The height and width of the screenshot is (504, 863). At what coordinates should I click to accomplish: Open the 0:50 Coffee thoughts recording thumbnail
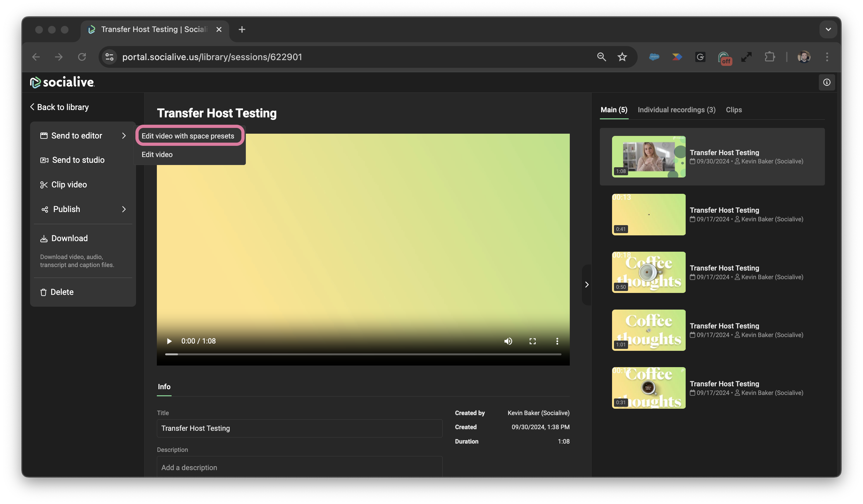648,272
